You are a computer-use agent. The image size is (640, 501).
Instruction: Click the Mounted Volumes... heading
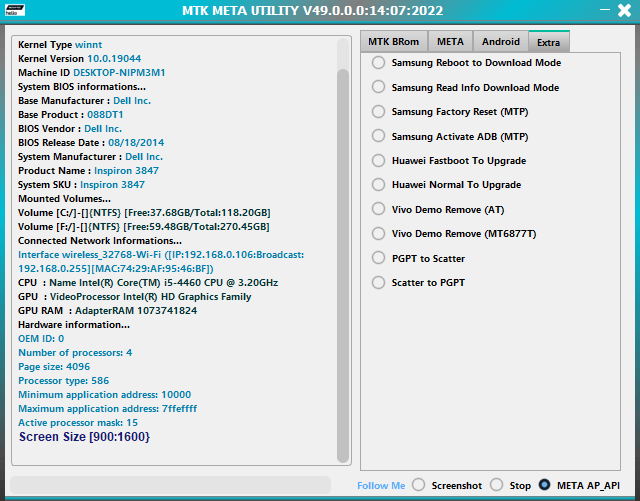tap(64, 199)
